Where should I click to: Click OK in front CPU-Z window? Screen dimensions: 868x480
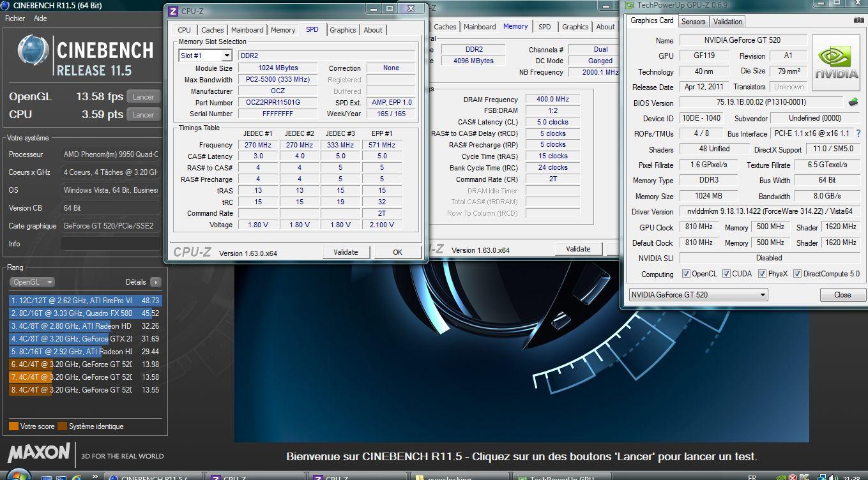click(397, 252)
